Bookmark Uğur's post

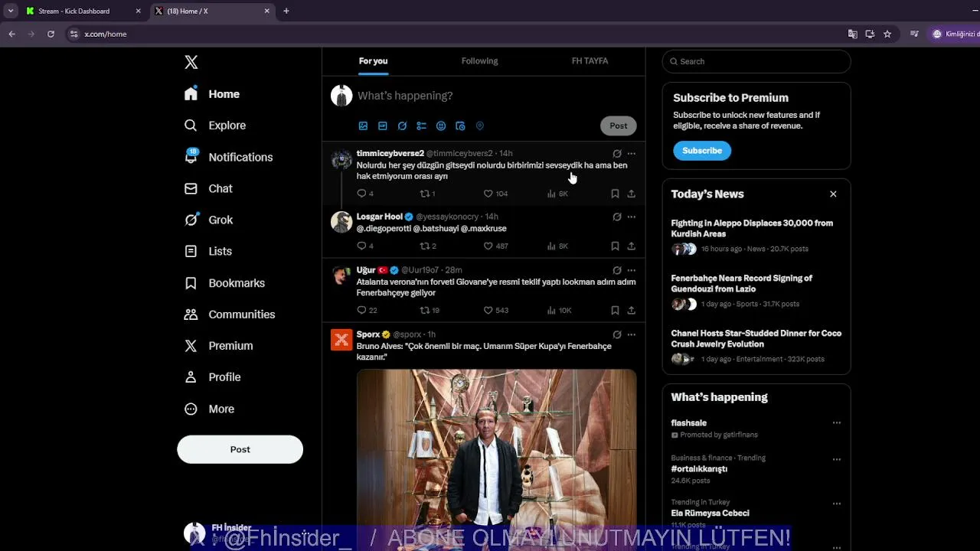pos(615,310)
